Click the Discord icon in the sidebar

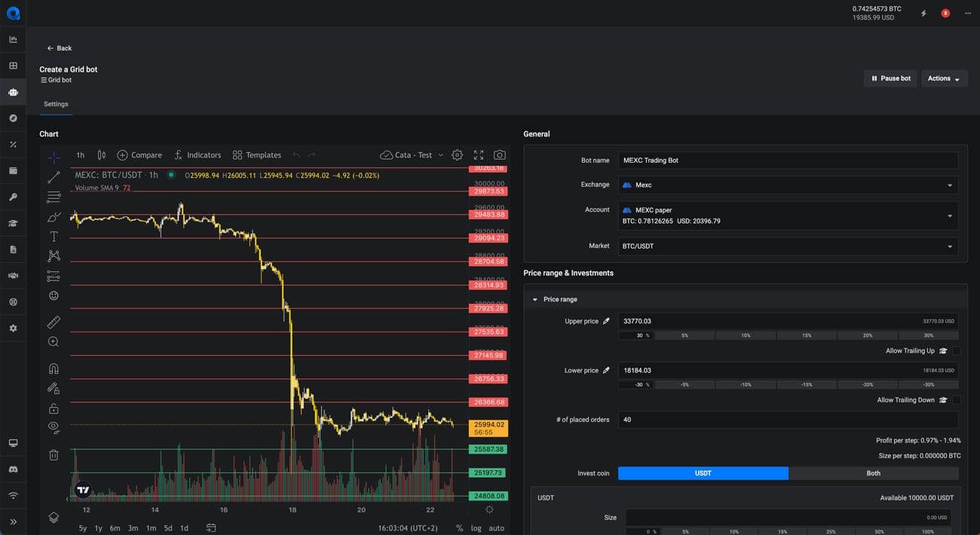[13, 469]
